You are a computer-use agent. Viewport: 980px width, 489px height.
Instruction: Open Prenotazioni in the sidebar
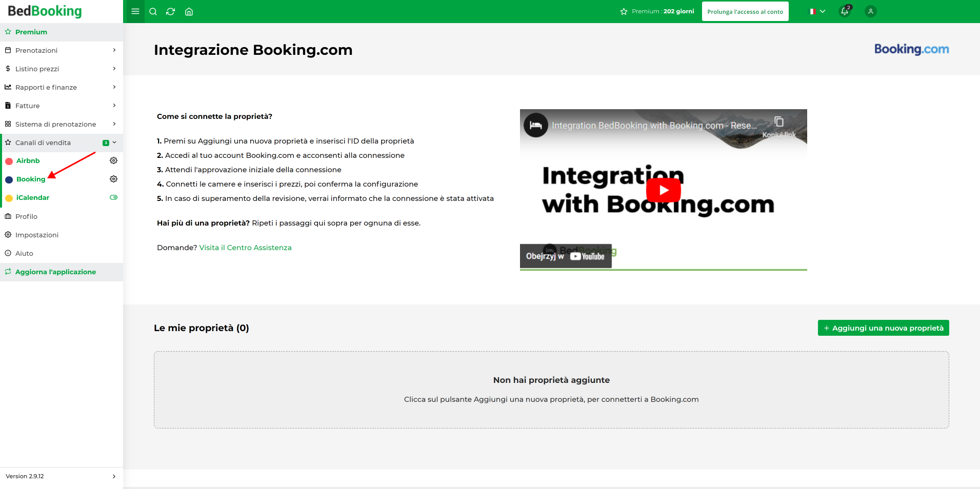click(62, 50)
